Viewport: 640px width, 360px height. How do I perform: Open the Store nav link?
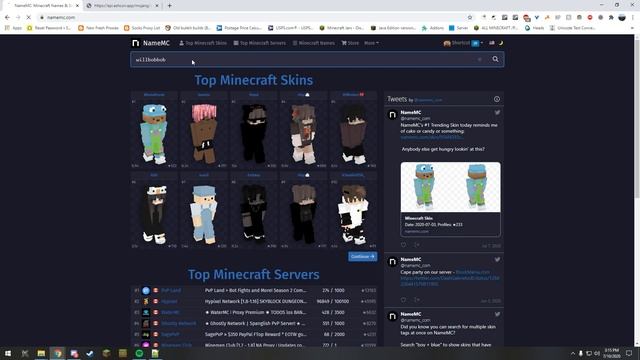(x=350, y=43)
